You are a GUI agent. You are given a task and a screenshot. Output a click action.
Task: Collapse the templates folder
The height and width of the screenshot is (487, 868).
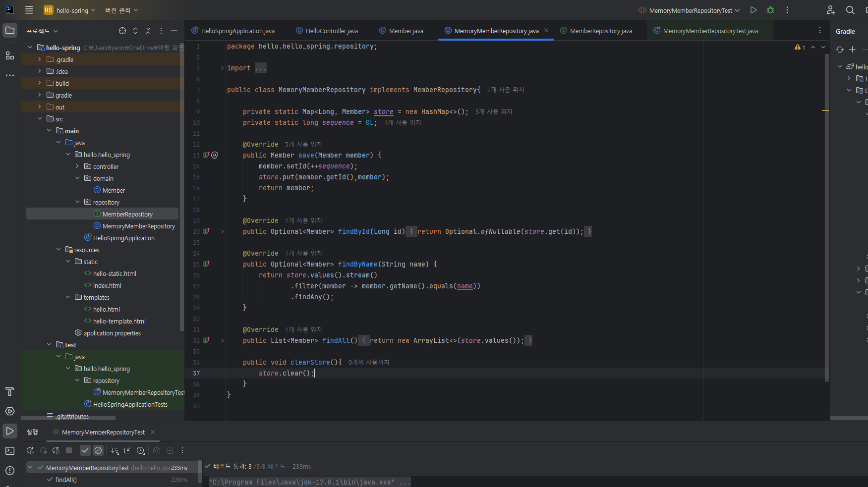[x=68, y=297]
